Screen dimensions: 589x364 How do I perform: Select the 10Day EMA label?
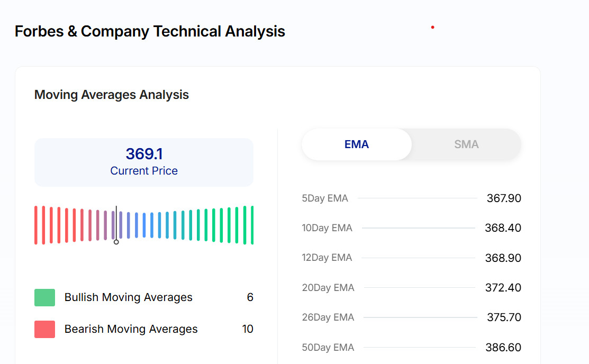327,228
